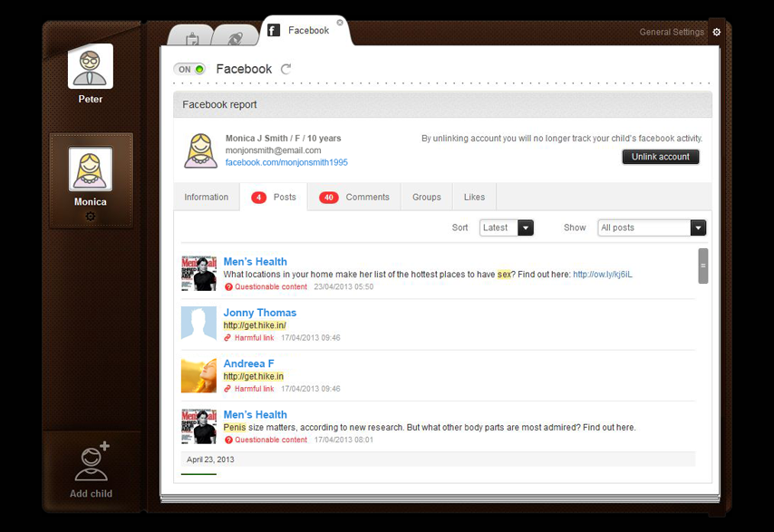Click Monica's avatar in the Facebook report

click(201, 151)
